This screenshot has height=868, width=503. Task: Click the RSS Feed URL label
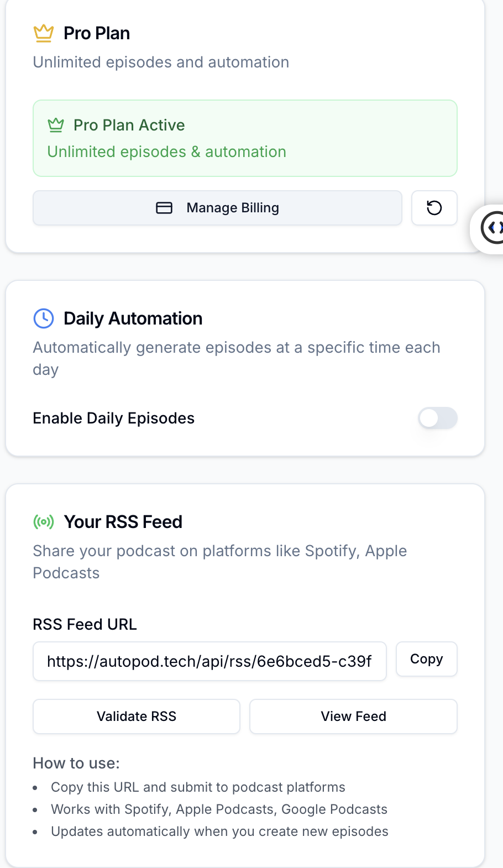pos(85,624)
